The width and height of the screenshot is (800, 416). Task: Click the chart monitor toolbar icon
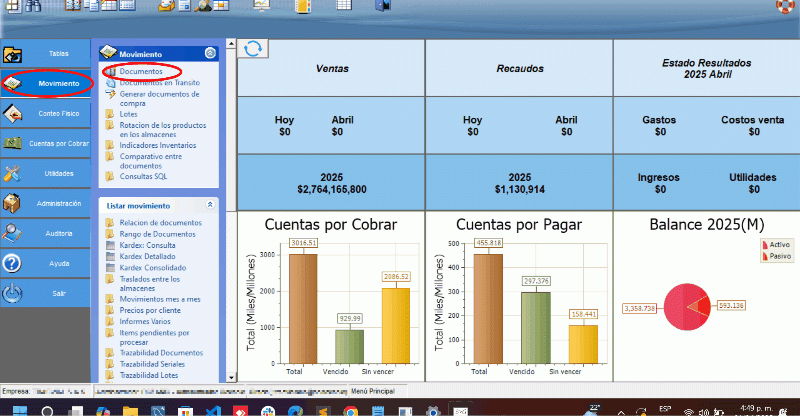(x=261, y=6)
